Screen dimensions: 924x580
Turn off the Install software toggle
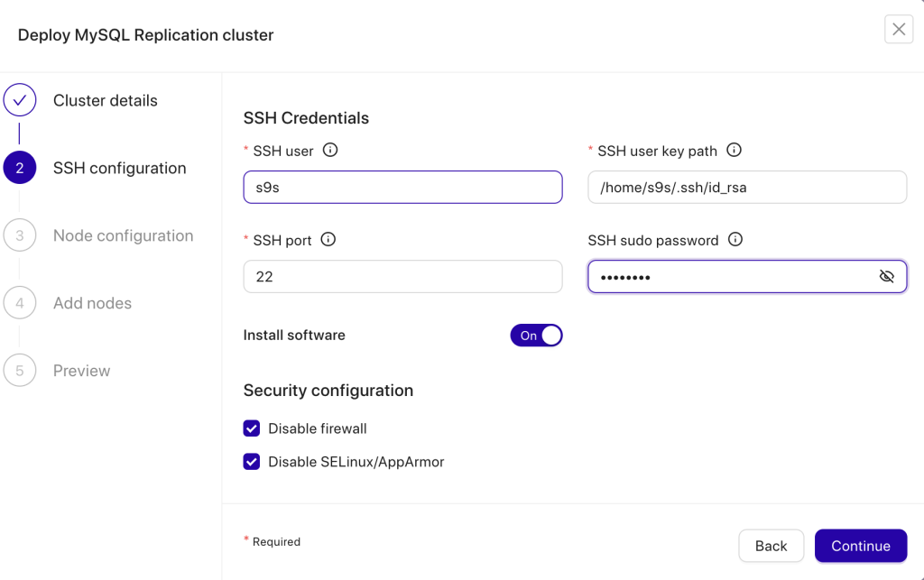[536, 335]
